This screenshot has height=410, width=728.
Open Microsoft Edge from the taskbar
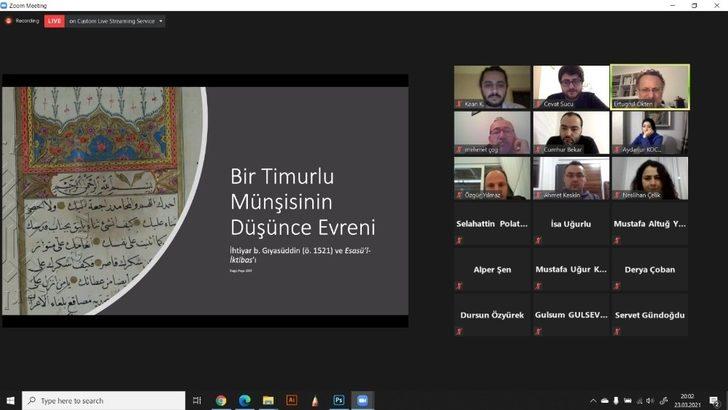tap(245, 400)
